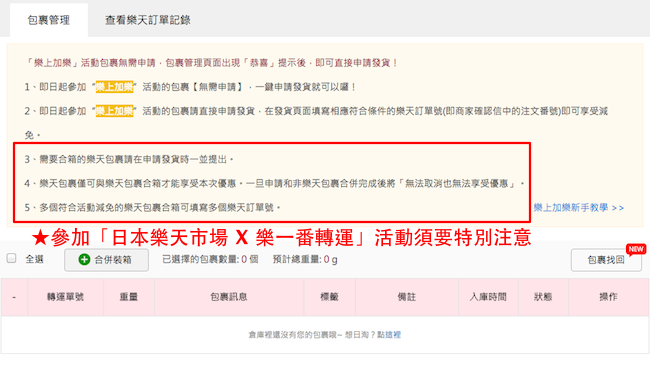Viewport: 650px width, 376px height.
Task: Click the 轉運單號 column header
Action: 65,297
